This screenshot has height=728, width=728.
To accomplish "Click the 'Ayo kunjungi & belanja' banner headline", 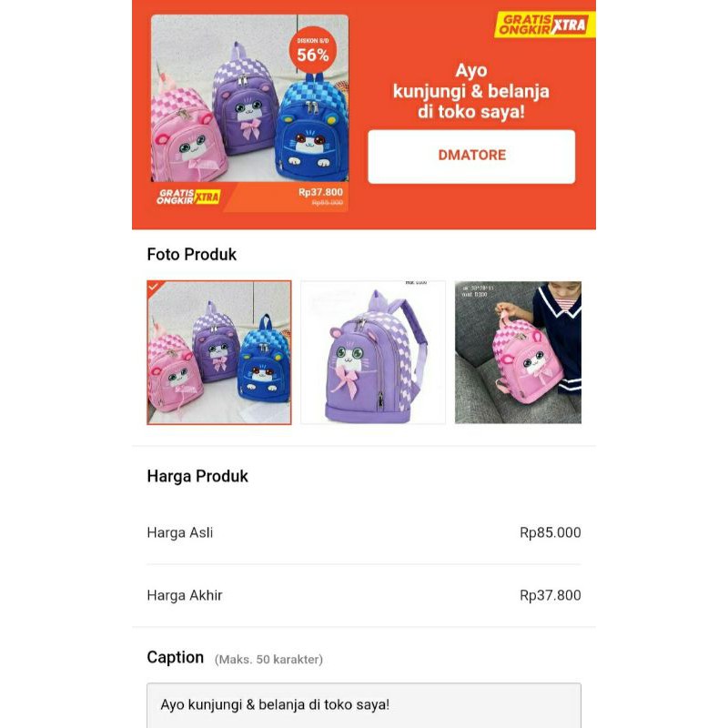I will pos(470,91).
